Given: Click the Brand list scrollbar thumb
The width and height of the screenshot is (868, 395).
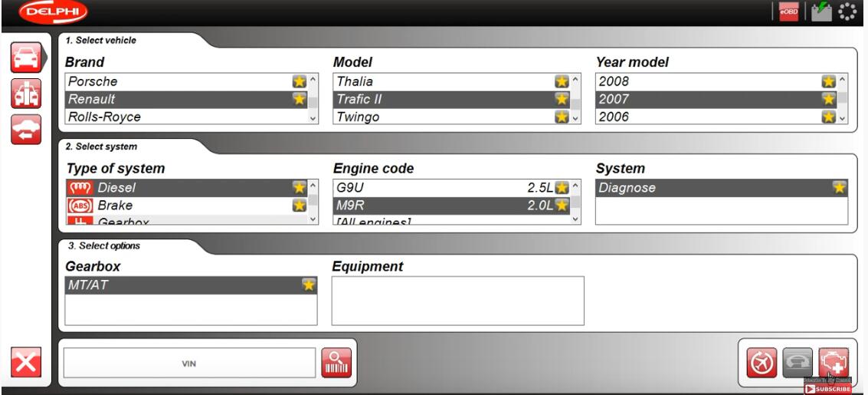Looking at the screenshot, I should 313,103.
